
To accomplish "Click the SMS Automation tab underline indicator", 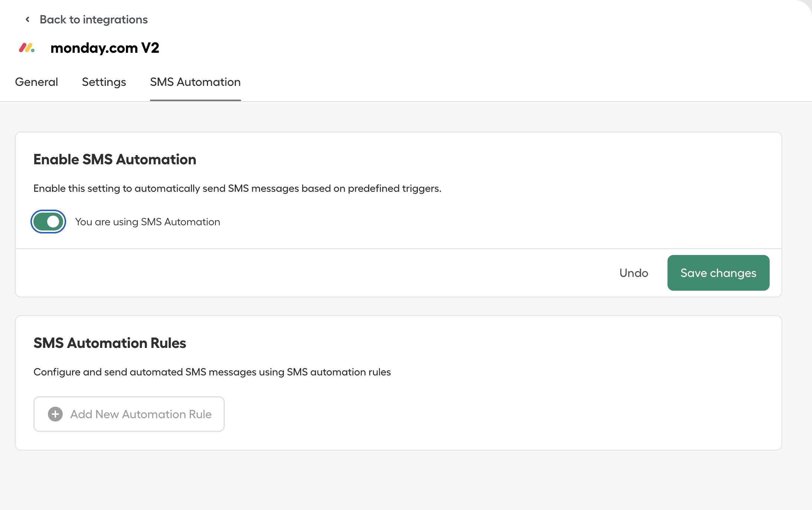I will coord(195,99).
